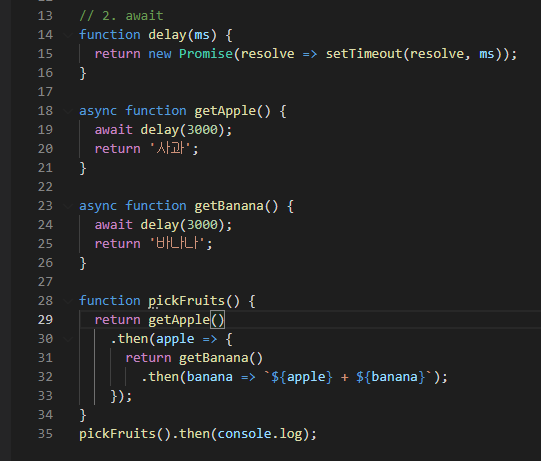Click the 'apple' parameter on line 30
This screenshot has width=541, height=461.
175,339
